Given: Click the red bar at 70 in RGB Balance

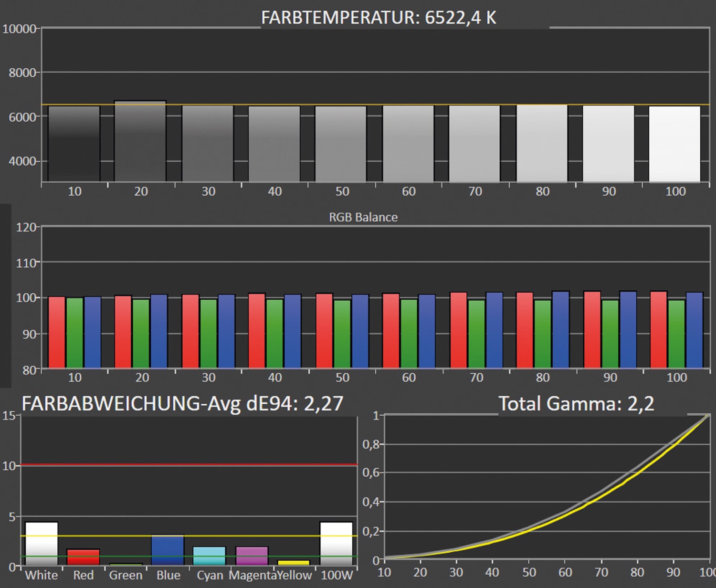Looking at the screenshot, I should [x=459, y=330].
